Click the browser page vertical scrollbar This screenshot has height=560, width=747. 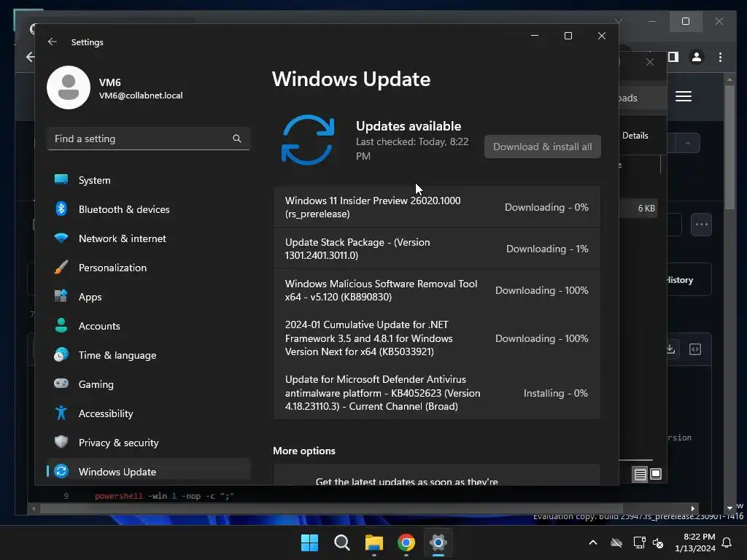729,147
